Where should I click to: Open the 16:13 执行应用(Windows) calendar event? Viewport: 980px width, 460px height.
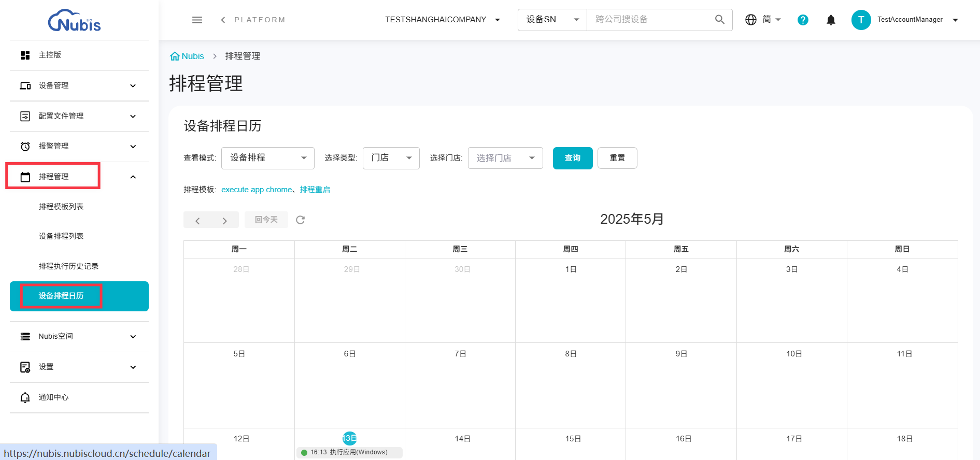pos(350,452)
